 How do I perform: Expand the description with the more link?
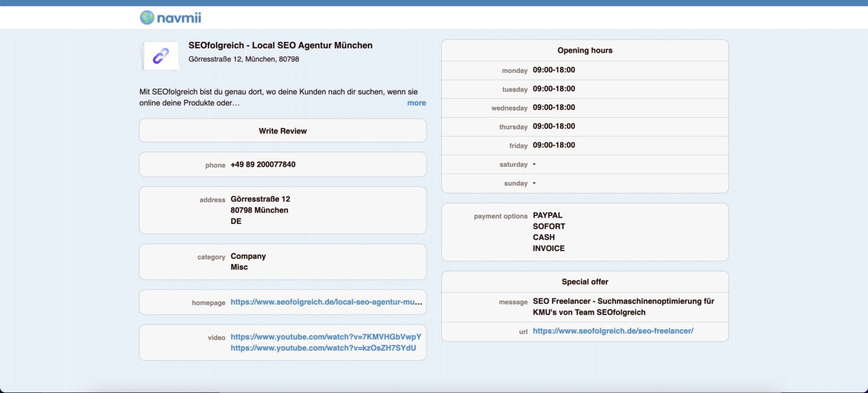[x=416, y=103]
